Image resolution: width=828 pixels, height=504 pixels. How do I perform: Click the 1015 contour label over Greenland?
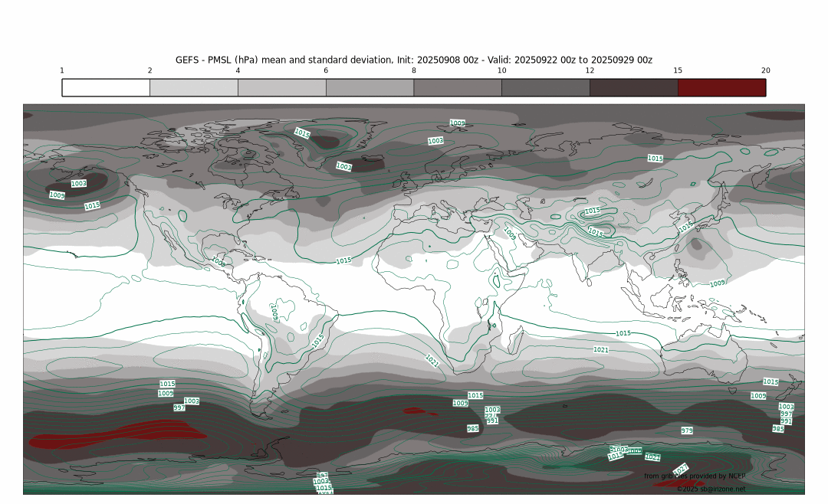coord(302,133)
